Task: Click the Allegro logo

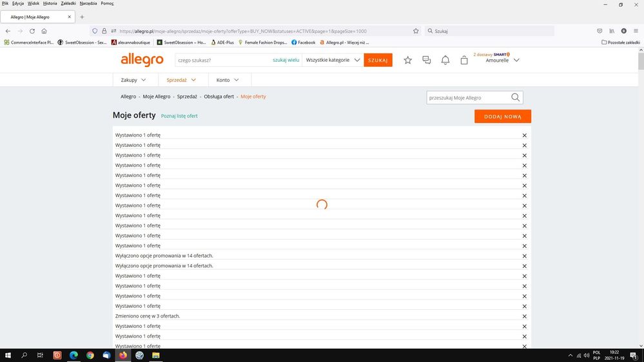Action: click(x=142, y=60)
